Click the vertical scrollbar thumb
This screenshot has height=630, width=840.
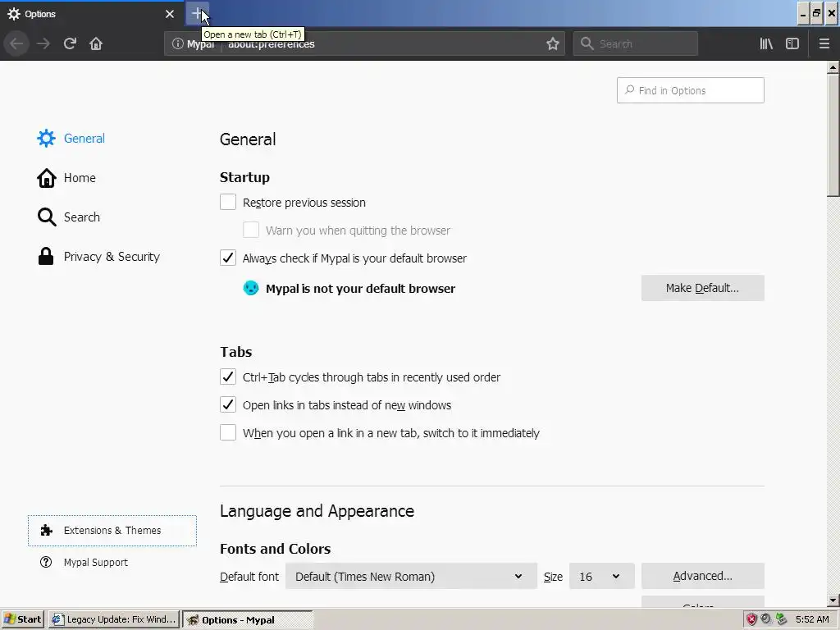pos(833,135)
